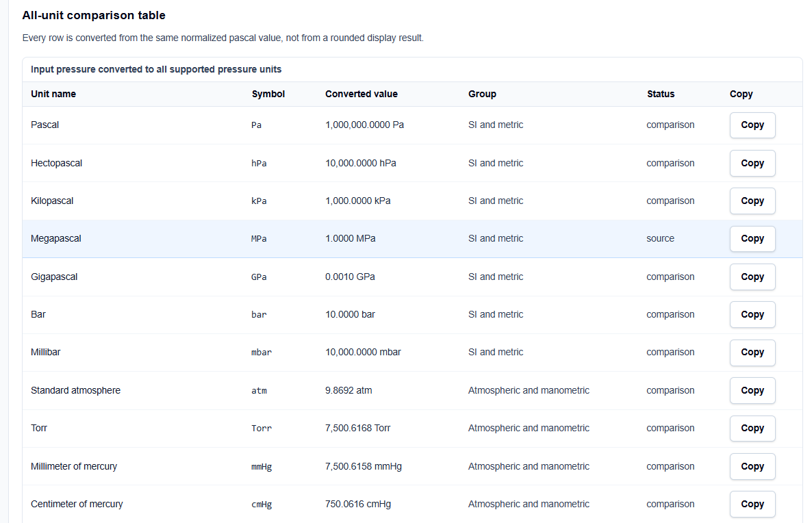Click the kPa symbol cell
This screenshot has height=523, width=812.
(x=259, y=201)
